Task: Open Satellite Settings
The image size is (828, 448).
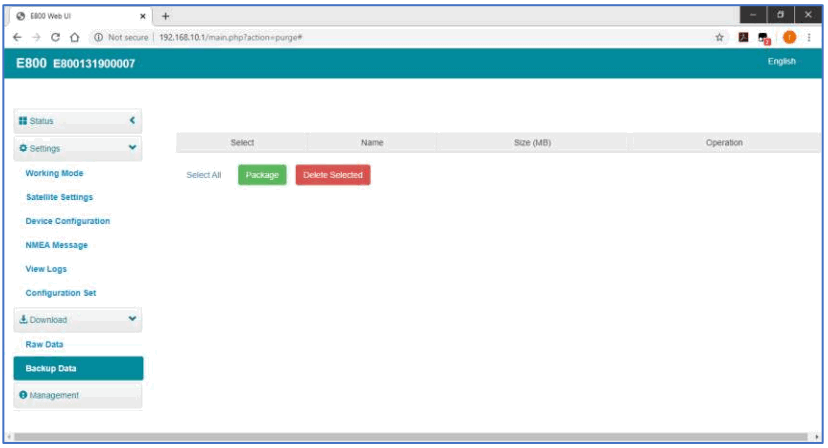Action: [60, 197]
